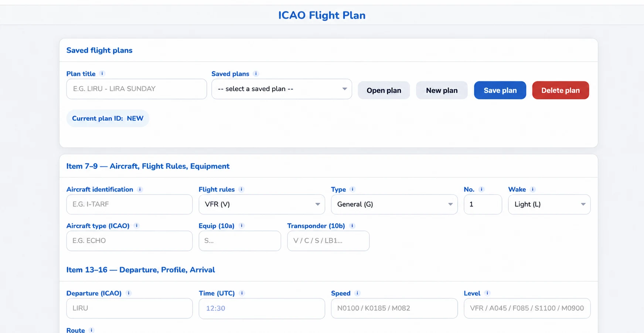Viewport: 644px width, 333px height.
Task: Show info for Transponder (10b)
Action: [x=352, y=226]
